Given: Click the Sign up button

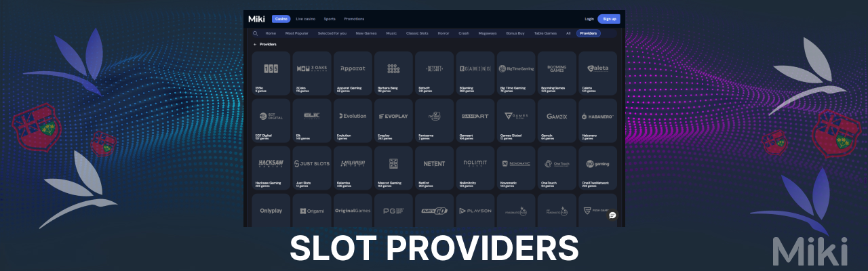Looking at the screenshot, I should tap(609, 19).
